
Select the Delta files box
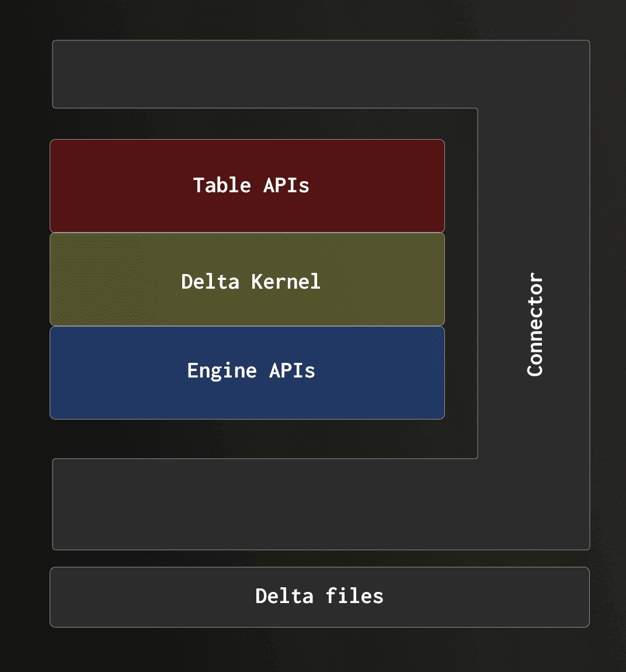(x=319, y=597)
